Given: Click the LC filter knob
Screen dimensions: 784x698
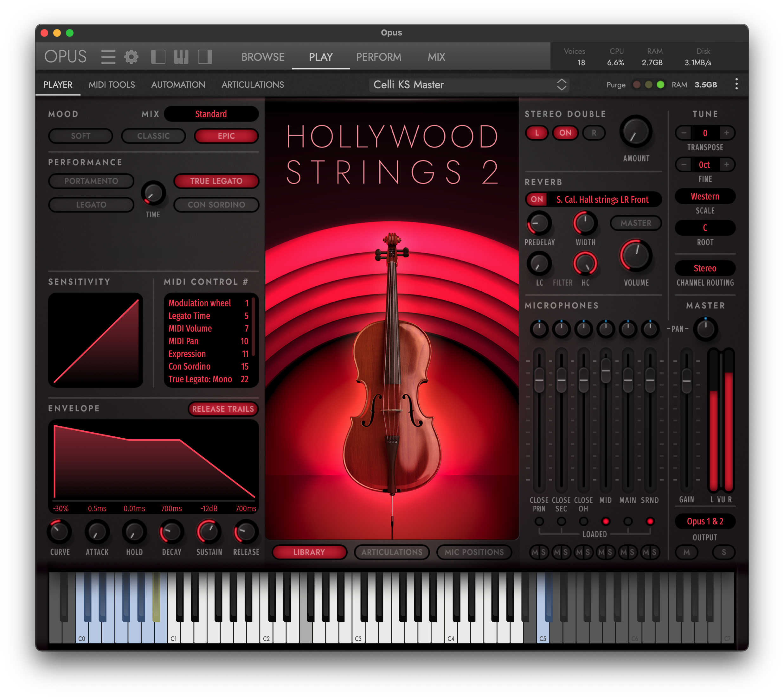Looking at the screenshot, I should click(539, 264).
